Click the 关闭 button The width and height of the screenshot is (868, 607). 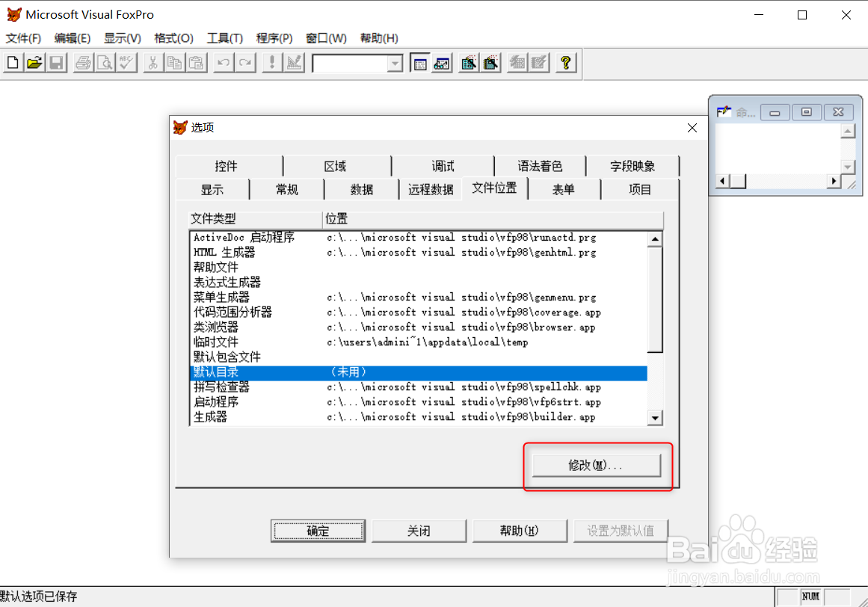419,531
